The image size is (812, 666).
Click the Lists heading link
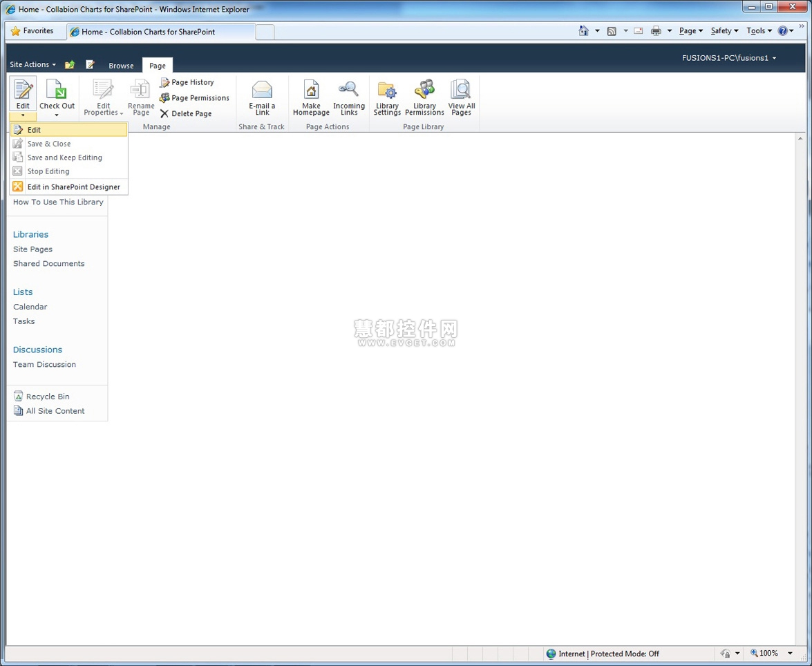pos(23,292)
